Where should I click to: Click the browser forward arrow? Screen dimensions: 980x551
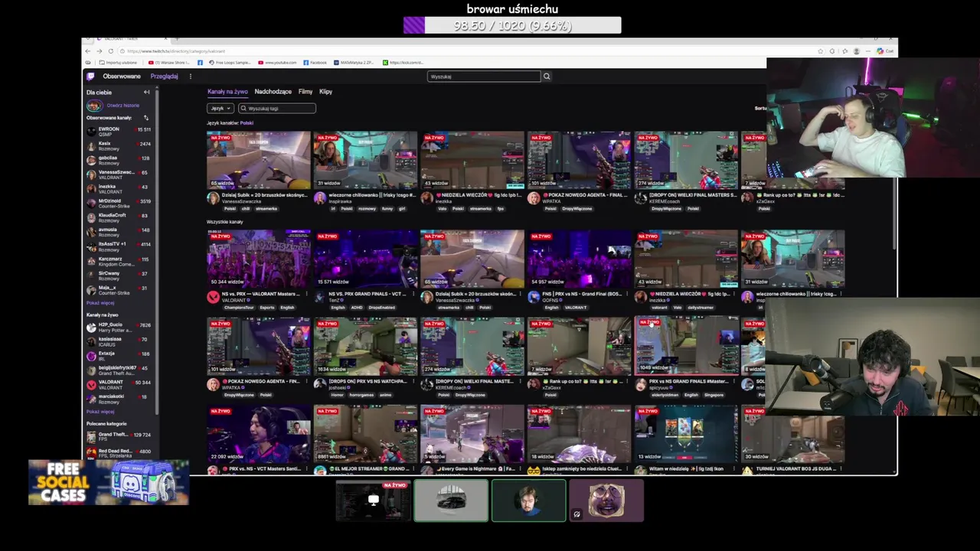tap(99, 51)
